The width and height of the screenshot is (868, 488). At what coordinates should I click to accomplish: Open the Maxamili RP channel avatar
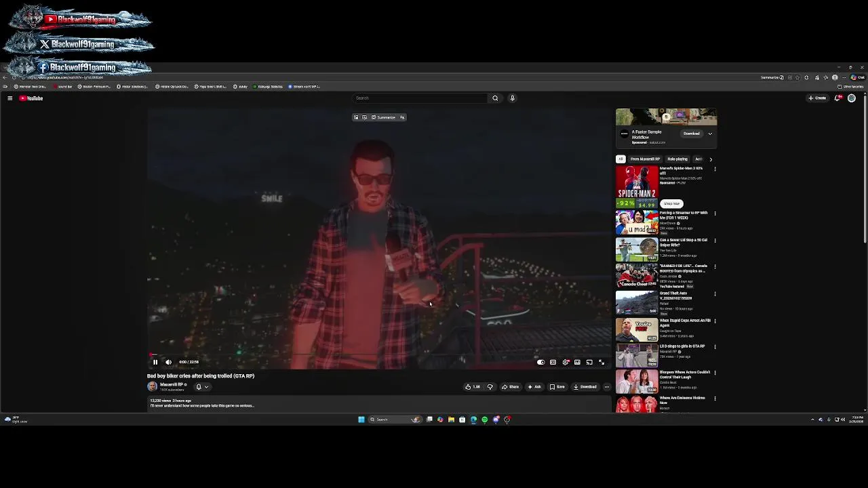coord(152,386)
